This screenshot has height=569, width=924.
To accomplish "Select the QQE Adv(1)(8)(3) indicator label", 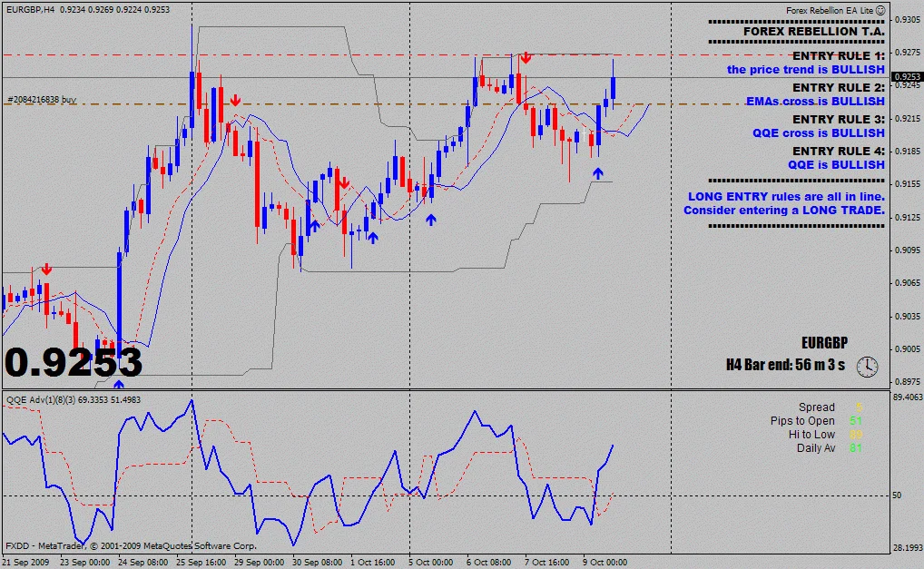I will pyautogui.click(x=41, y=399).
